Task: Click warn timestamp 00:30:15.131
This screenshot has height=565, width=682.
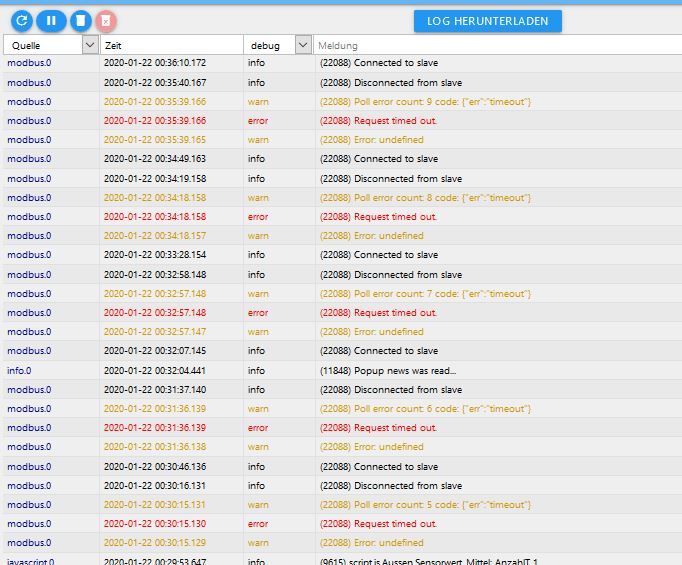Action: 155,505
